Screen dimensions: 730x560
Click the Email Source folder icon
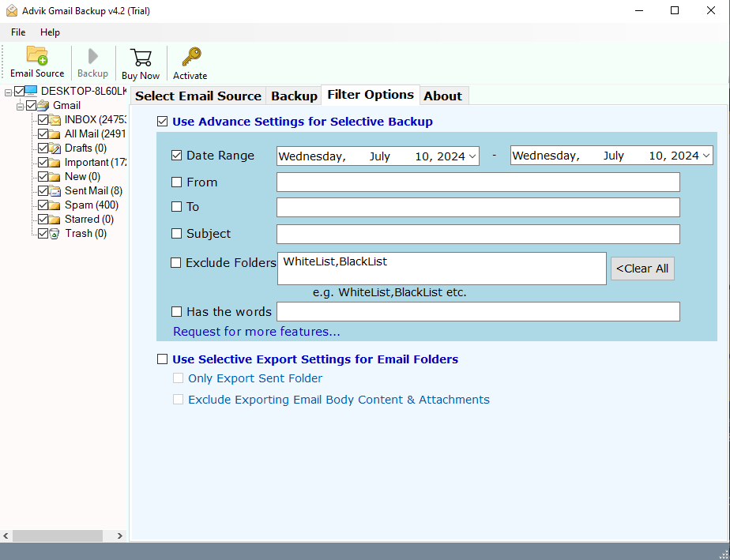[x=37, y=55]
